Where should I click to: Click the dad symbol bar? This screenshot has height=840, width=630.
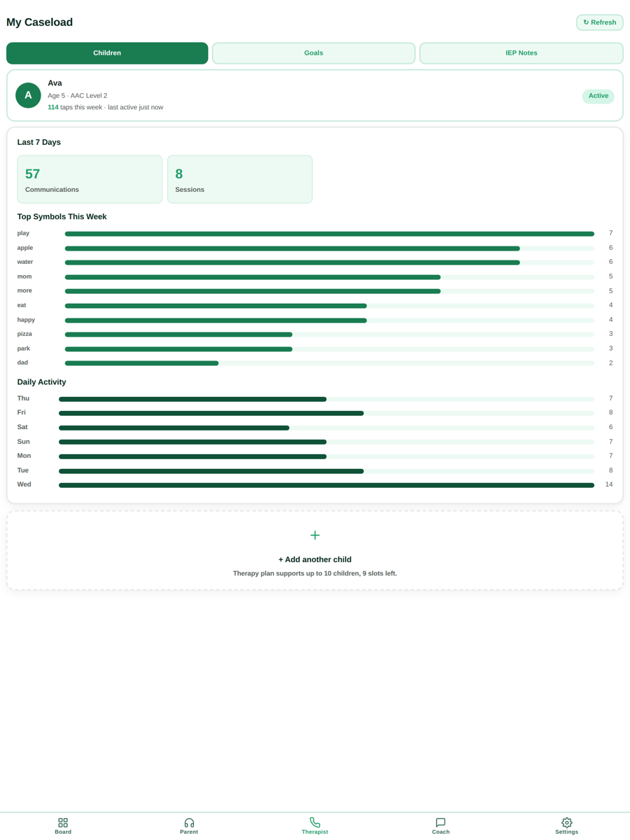click(330, 363)
